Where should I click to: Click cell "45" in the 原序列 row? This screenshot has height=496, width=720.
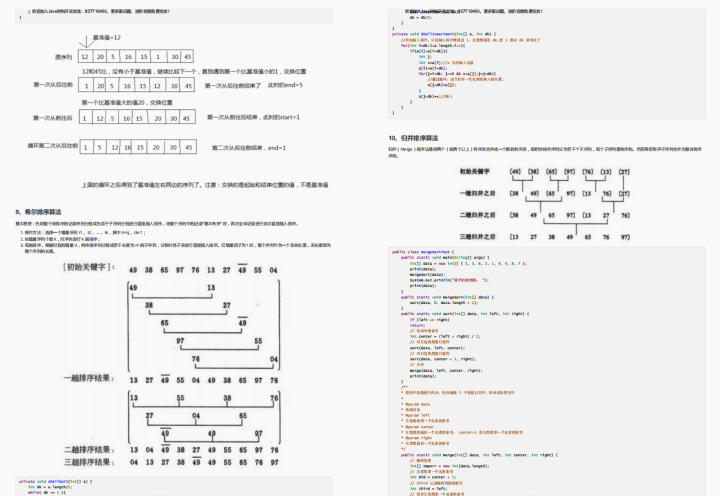point(187,56)
